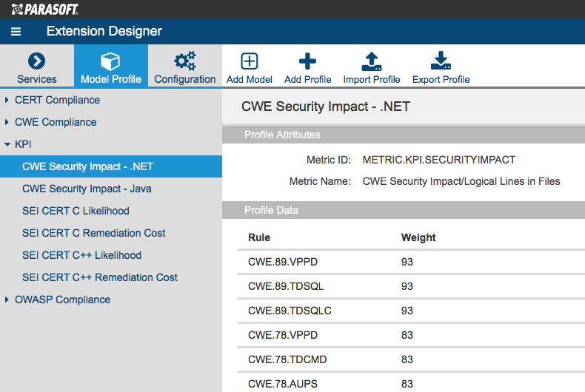Click the Import Profile upload icon
Screen dimensions: 585x392
(372, 61)
